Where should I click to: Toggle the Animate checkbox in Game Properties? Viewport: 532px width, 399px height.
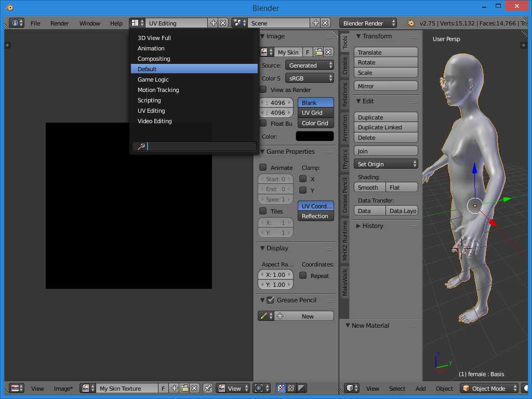click(263, 167)
